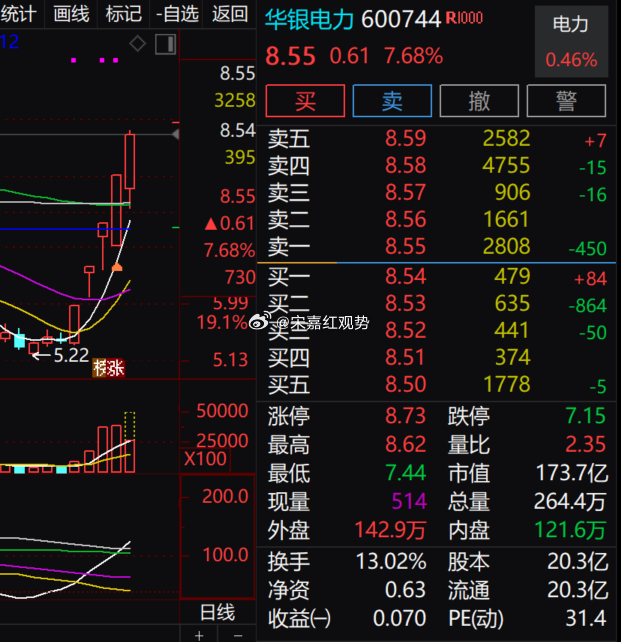Click the 卖五 volume 2582
This screenshot has height=642, width=621.
coord(506,138)
